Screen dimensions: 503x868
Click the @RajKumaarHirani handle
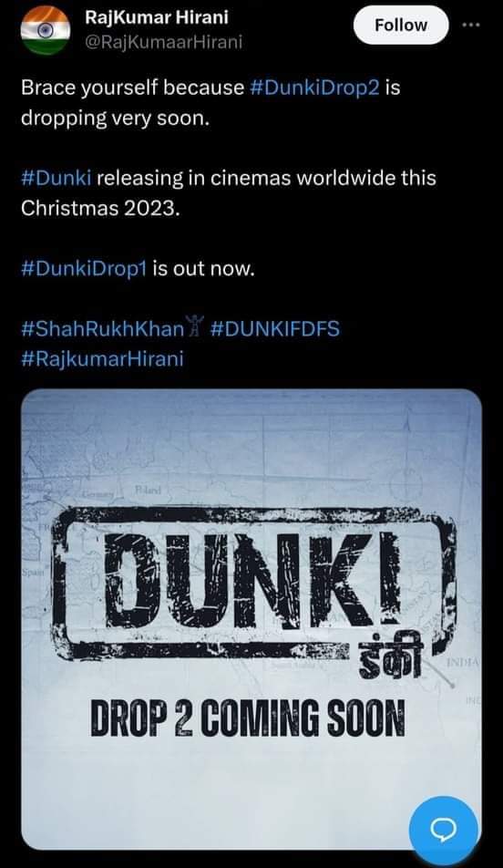click(x=163, y=42)
